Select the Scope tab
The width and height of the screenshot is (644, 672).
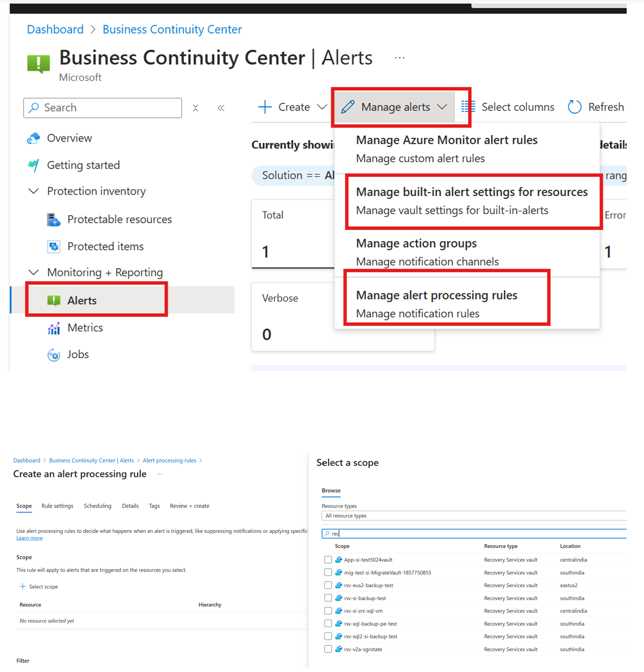tap(24, 506)
